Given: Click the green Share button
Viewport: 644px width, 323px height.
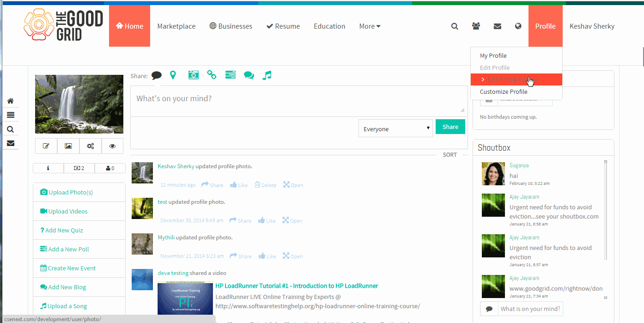Looking at the screenshot, I should point(450,127).
